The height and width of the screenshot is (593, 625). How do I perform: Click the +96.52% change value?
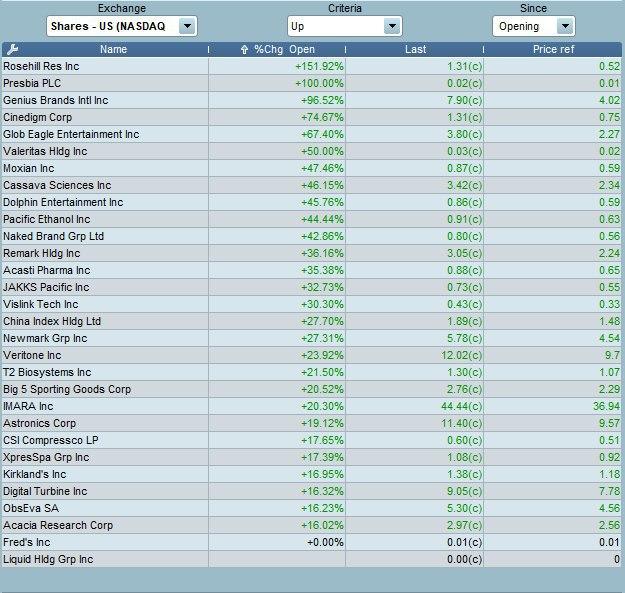pos(322,100)
